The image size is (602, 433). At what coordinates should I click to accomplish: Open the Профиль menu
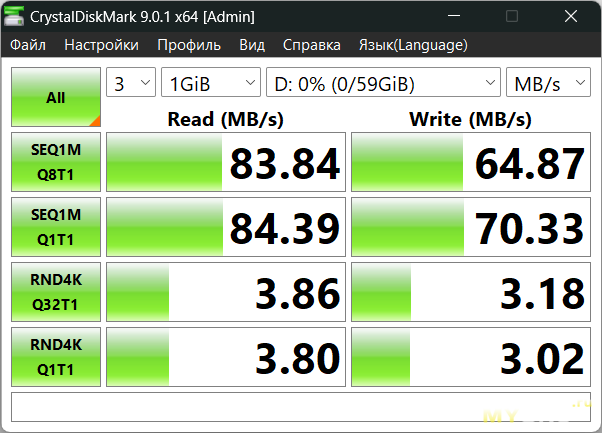pos(189,45)
